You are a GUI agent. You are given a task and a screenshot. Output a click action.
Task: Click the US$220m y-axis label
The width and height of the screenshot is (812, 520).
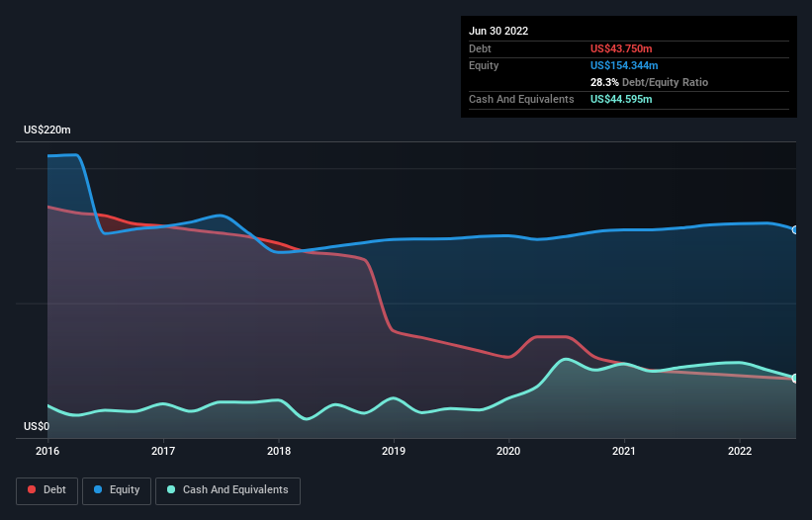click(x=47, y=130)
